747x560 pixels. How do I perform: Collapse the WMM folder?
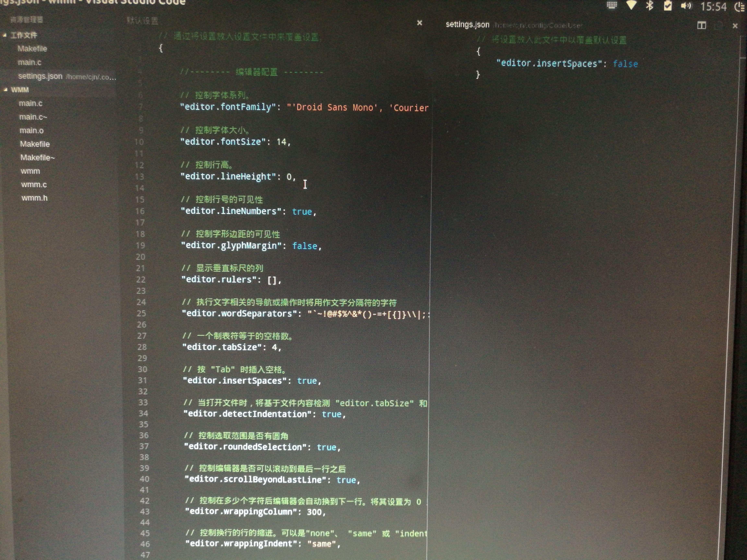pyautogui.click(x=5, y=90)
